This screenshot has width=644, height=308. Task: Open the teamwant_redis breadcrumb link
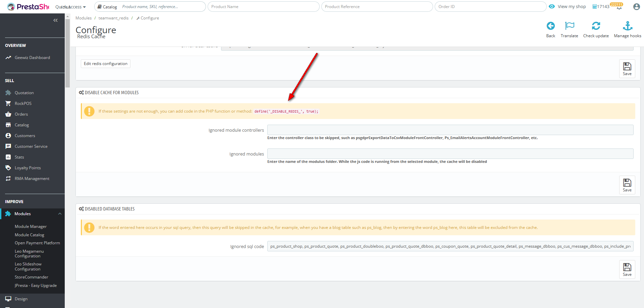[113, 18]
